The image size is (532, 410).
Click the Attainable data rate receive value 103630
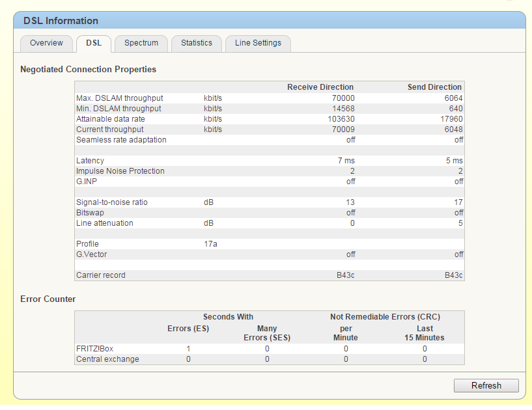pyautogui.click(x=341, y=119)
